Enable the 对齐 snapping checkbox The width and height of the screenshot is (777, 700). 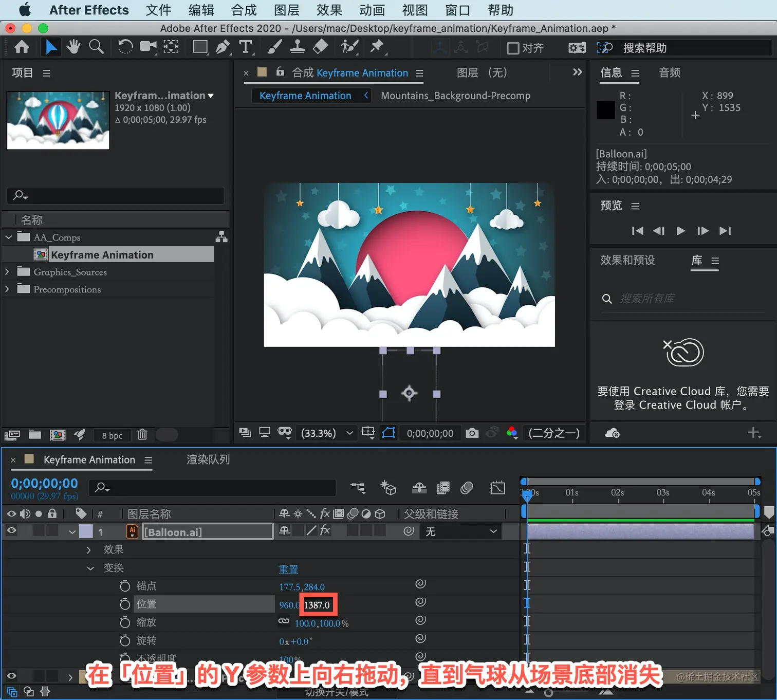[513, 48]
